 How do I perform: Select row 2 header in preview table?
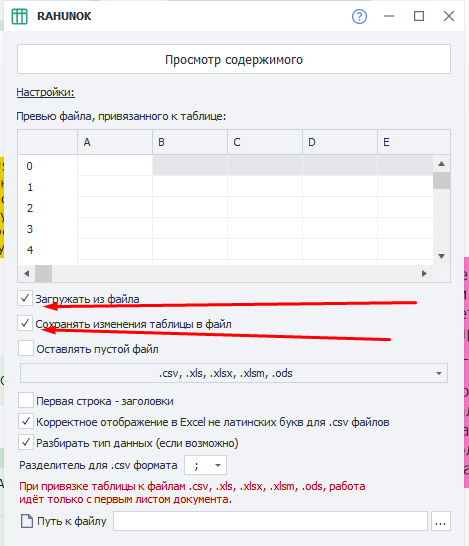[x=47, y=208]
